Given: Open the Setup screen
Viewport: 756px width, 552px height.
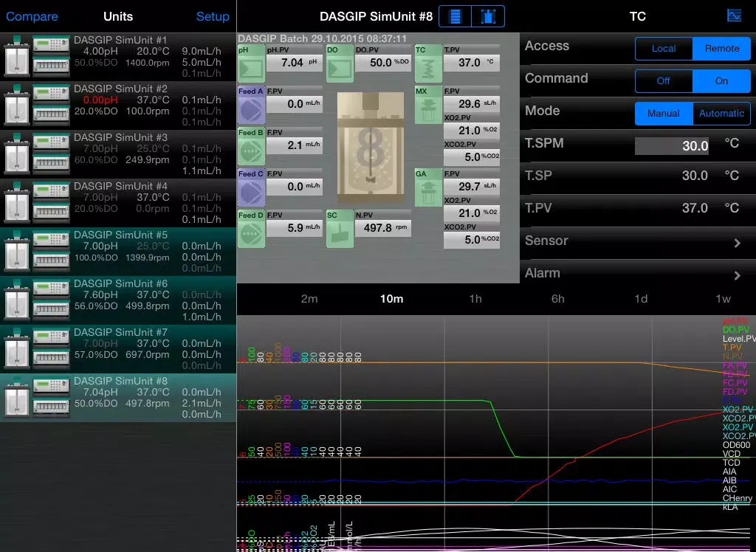Looking at the screenshot, I should pyautogui.click(x=213, y=16).
